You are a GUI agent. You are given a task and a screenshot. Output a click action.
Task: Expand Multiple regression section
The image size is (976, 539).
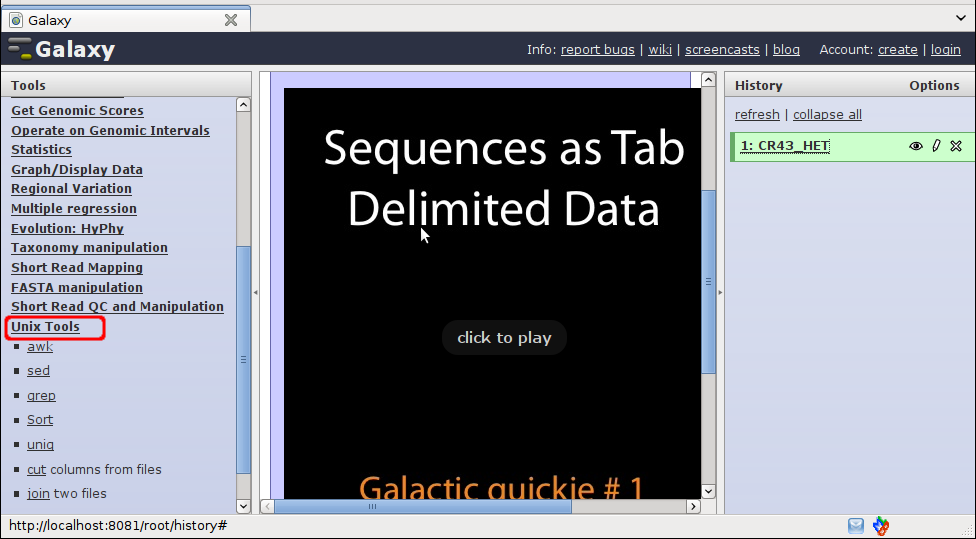click(x=74, y=209)
